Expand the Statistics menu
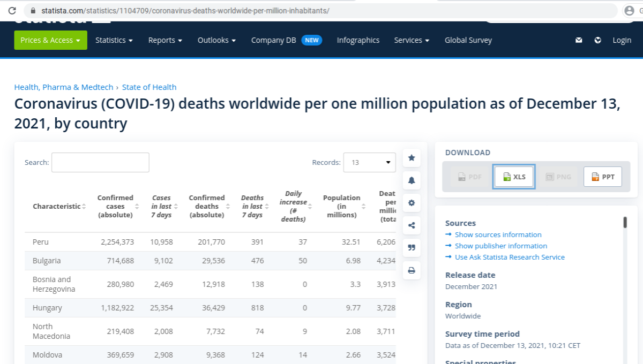 coord(114,40)
